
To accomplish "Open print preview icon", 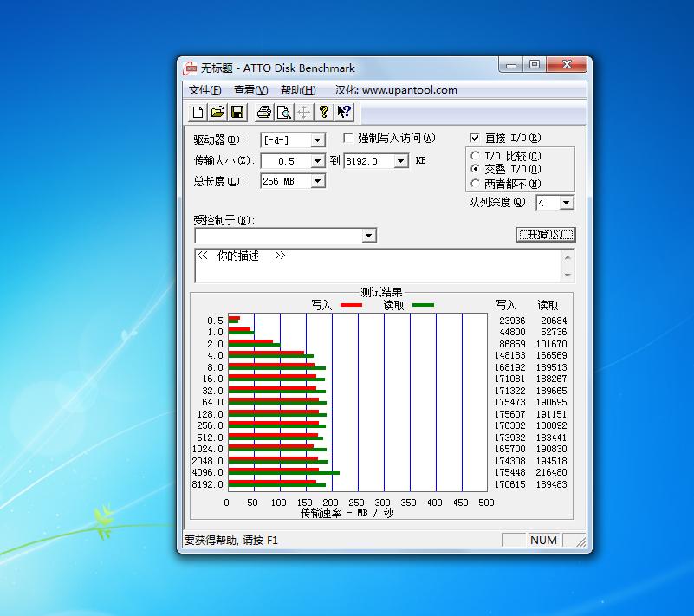I will pos(283,112).
